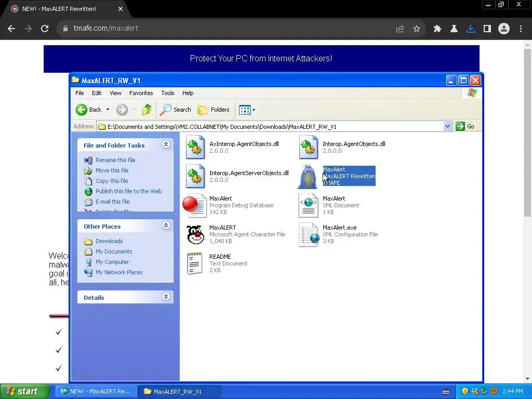Expand the Address bar dropdown
The height and width of the screenshot is (399, 532).
[447, 127]
